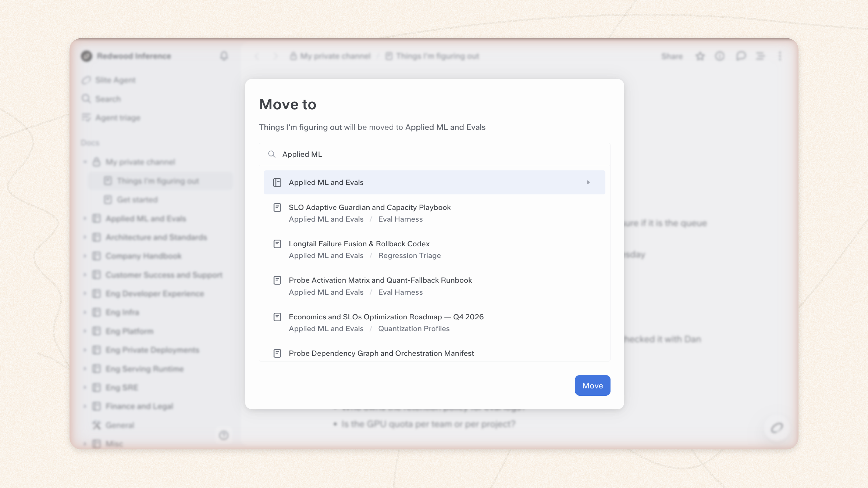Screen dimensions: 868x488
Task: Select SLO Adaptive Guardian and Capacity Playbook
Action: pyautogui.click(x=434, y=213)
